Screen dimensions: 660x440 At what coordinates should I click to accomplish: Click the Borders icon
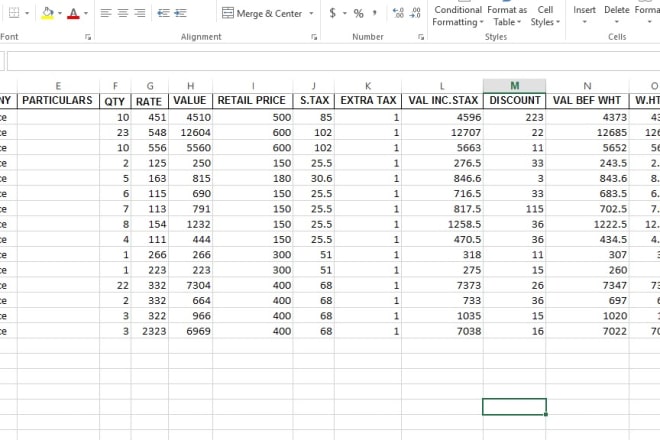(14, 13)
